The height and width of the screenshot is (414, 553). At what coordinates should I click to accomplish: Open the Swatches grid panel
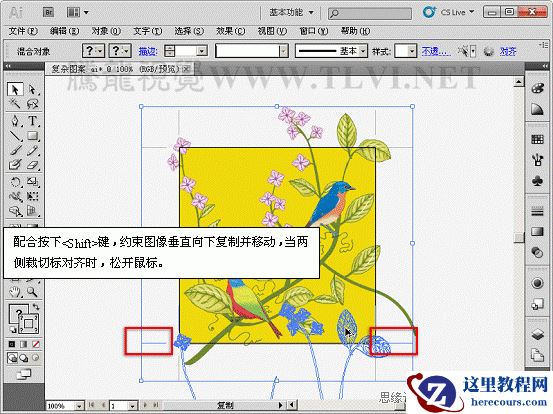click(537, 139)
